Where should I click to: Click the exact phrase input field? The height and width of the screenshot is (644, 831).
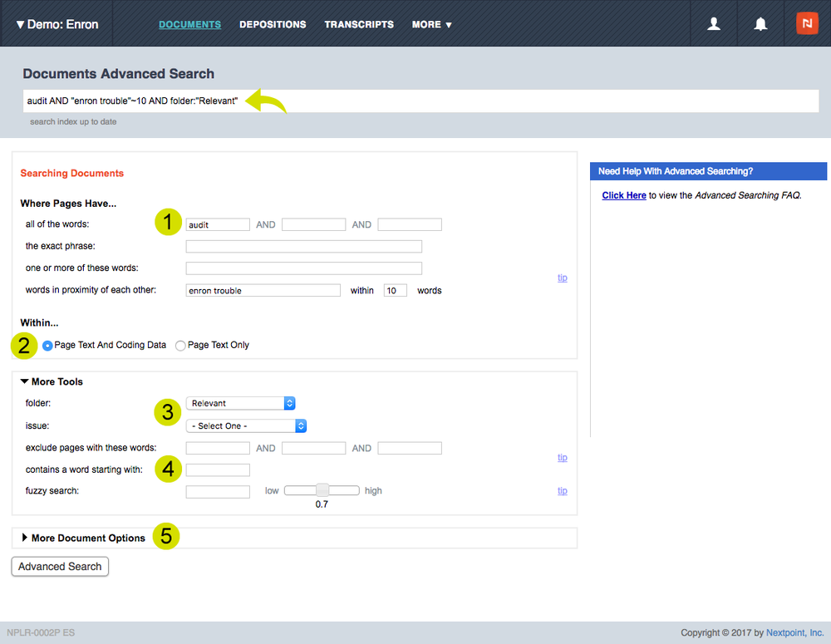(303, 247)
